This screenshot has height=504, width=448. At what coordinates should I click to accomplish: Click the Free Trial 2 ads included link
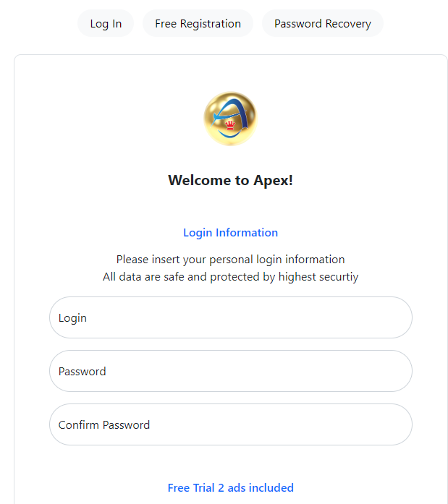pos(230,487)
